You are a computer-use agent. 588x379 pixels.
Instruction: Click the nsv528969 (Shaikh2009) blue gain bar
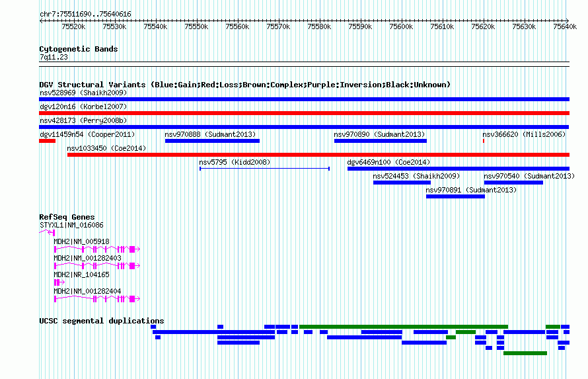pyautogui.click(x=304, y=99)
